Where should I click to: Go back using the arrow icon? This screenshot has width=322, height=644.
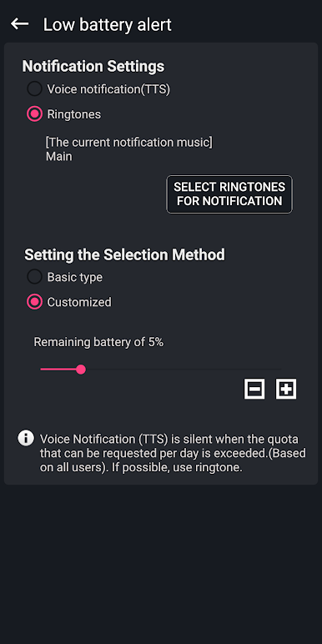[19, 24]
